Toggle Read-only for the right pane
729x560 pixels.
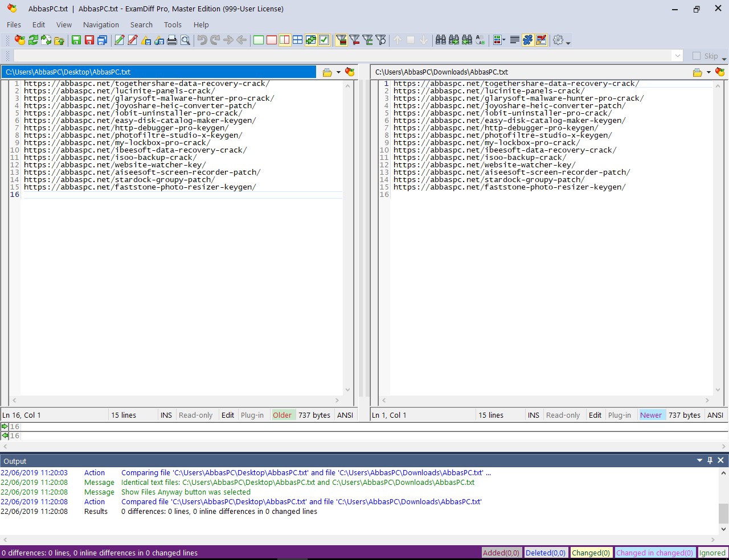click(563, 415)
